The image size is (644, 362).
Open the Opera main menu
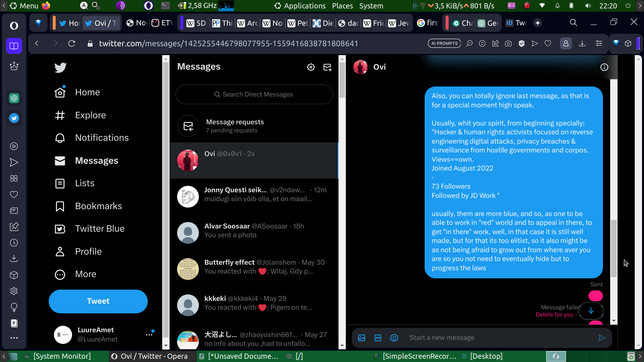(x=14, y=26)
